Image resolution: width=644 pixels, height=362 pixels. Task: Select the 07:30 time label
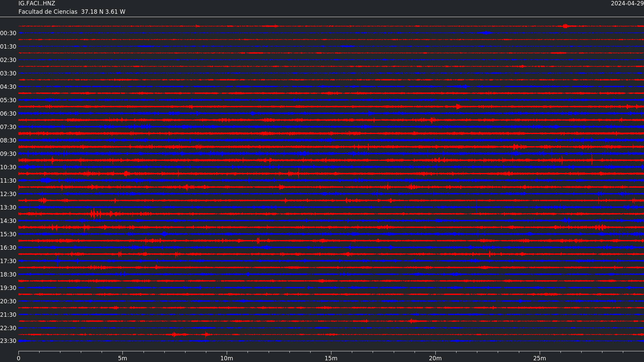[8, 127]
